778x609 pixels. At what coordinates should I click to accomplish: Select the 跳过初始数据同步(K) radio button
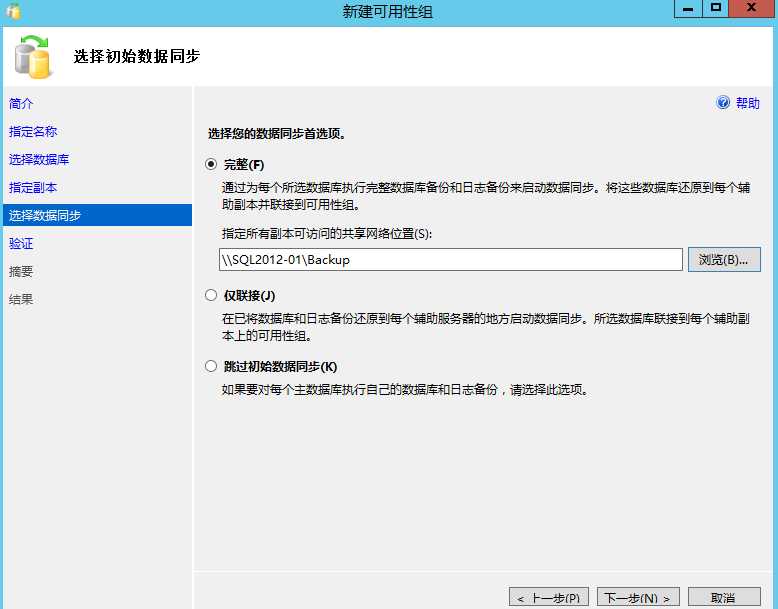(211, 366)
